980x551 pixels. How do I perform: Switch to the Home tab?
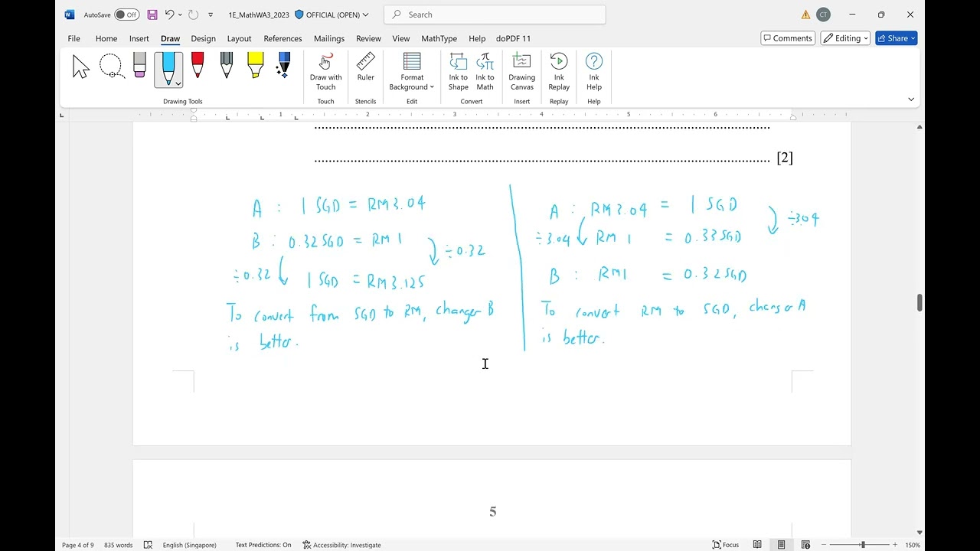106,38
